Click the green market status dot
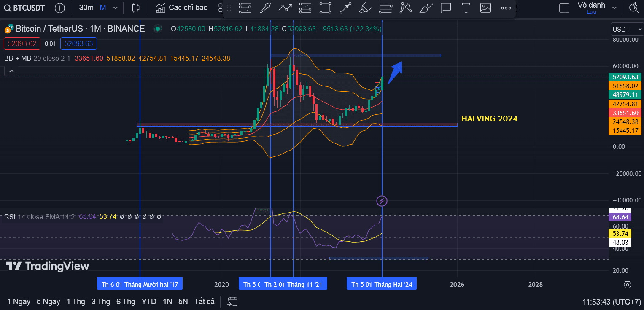The image size is (644, 310). click(x=158, y=29)
